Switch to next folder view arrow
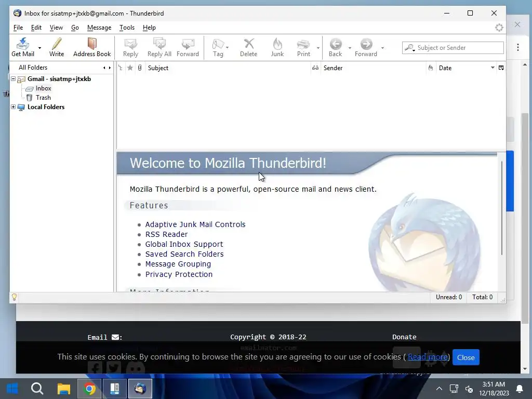Viewport: 532px width, 399px height. point(110,68)
